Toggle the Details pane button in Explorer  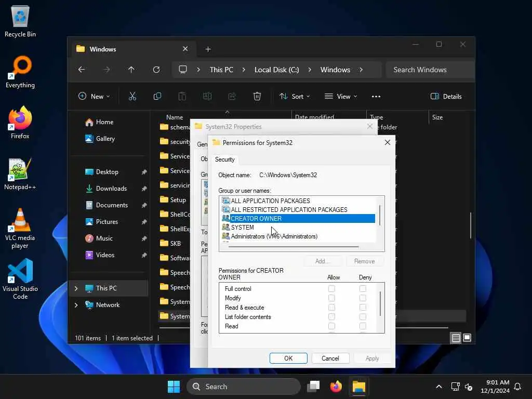pyautogui.click(x=446, y=96)
